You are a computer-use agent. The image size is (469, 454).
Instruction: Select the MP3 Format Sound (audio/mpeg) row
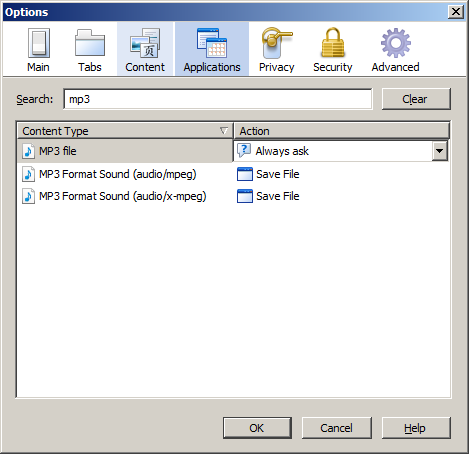pyautogui.click(x=233, y=174)
